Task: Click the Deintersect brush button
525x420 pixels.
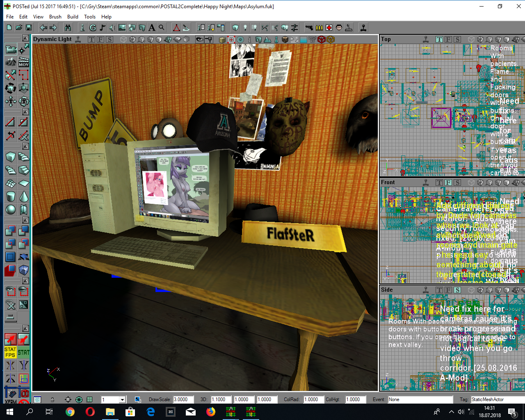Action: coord(24,244)
